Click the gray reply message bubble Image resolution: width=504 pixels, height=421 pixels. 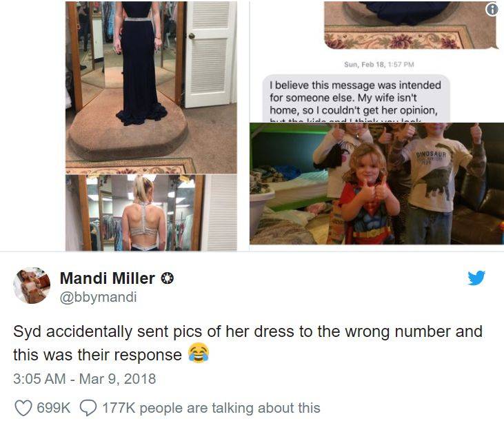click(x=356, y=99)
